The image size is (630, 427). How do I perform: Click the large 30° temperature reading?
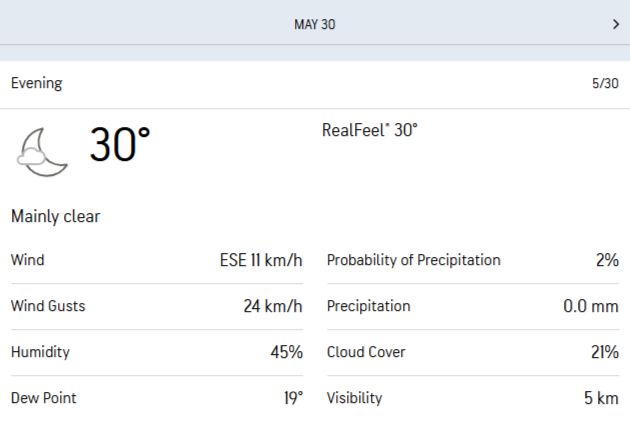tap(120, 146)
